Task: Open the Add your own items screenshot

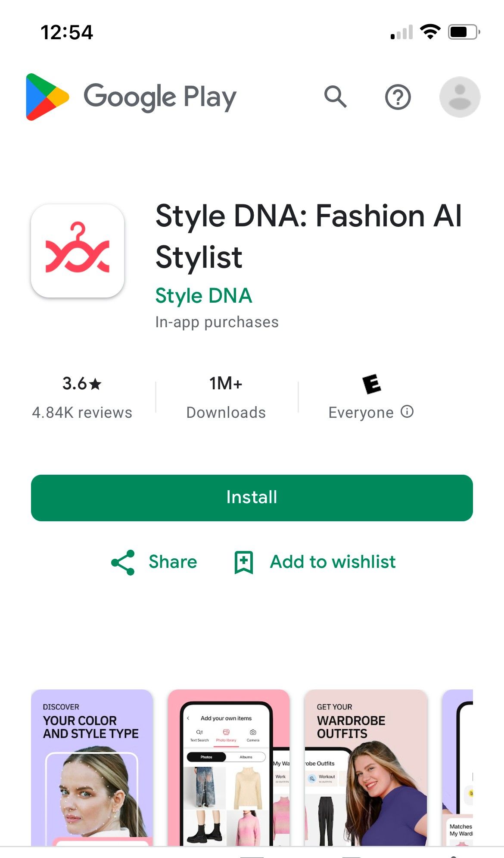Action: pyautogui.click(x=229, y=767)
